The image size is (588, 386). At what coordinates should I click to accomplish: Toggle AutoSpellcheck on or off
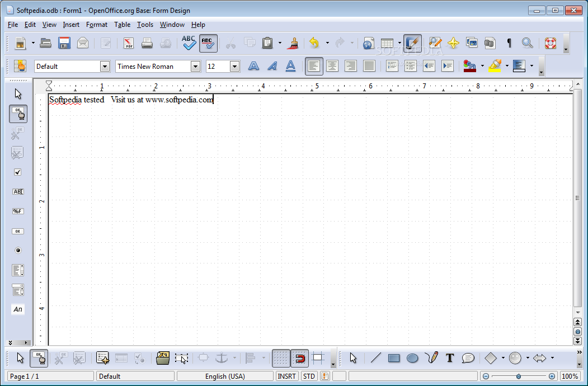click(208, 43)
